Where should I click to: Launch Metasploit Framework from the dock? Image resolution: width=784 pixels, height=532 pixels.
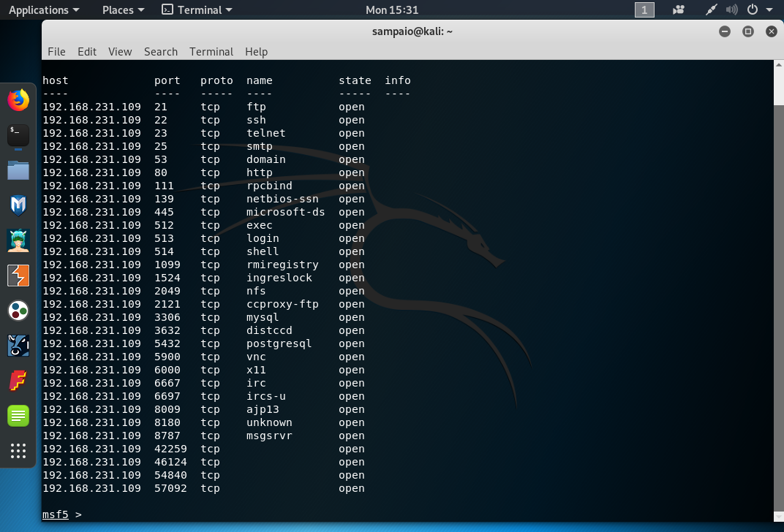click(18, 205)
